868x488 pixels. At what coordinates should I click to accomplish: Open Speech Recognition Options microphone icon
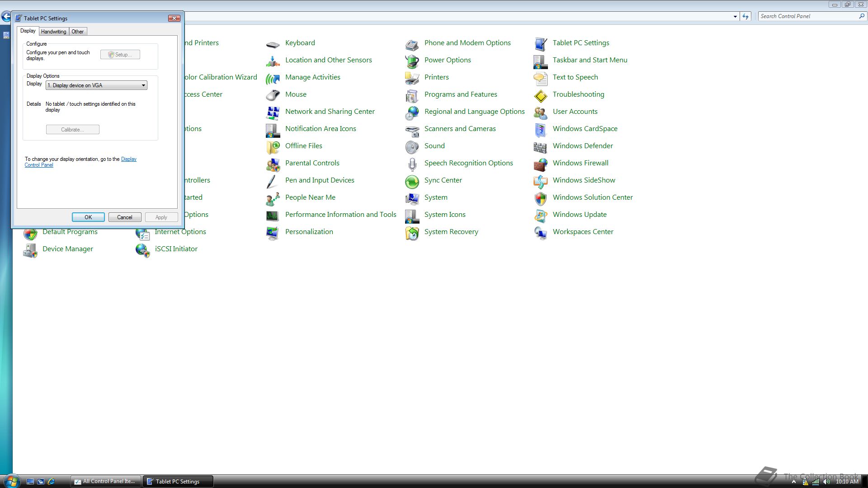(x=412, y=164)
